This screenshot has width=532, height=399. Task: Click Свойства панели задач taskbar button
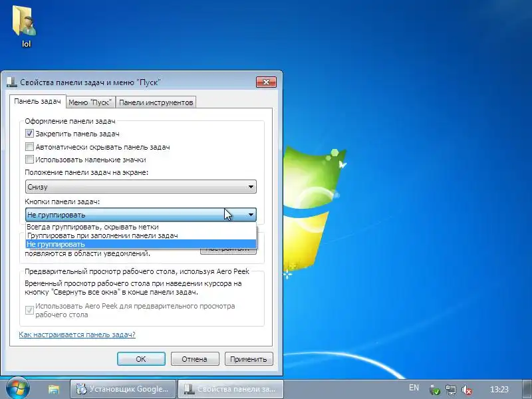coord(231,389)
